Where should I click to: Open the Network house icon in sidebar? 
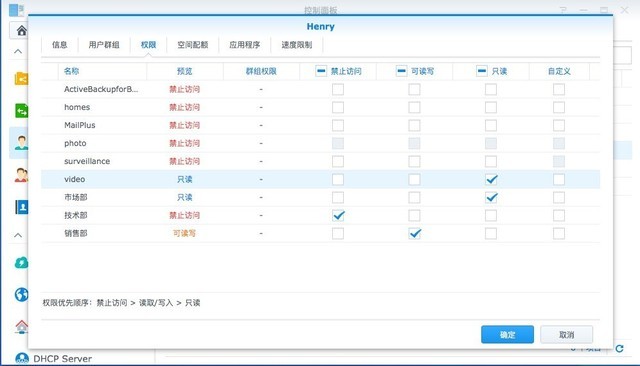point(21,326)
